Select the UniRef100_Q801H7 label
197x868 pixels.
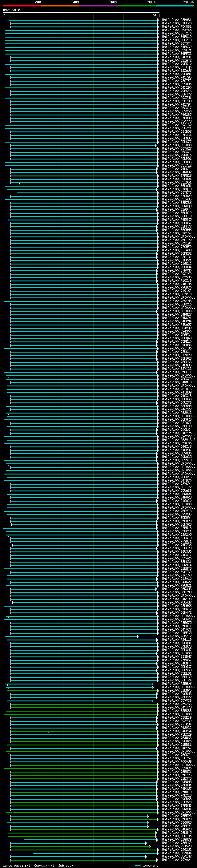[x=177, y=856]
